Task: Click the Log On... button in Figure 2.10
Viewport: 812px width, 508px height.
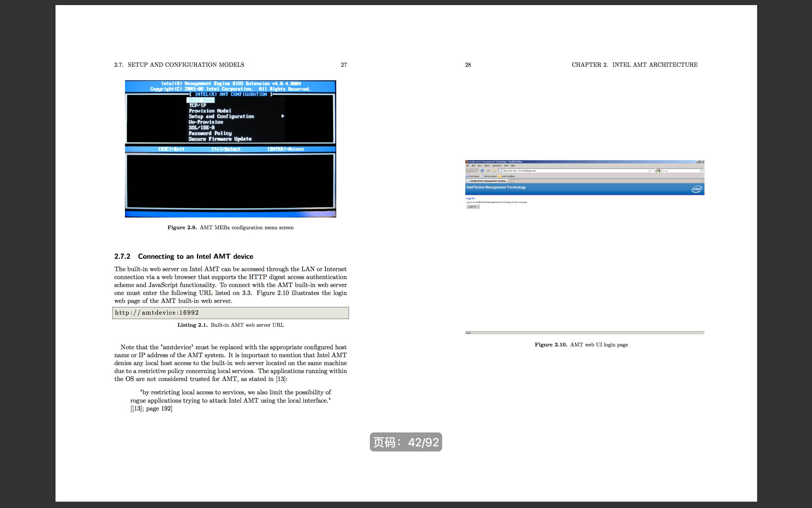Action: (x=473, y=207)
